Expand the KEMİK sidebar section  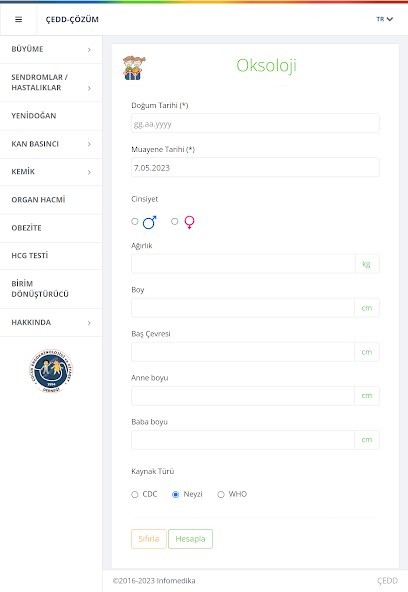51,172
